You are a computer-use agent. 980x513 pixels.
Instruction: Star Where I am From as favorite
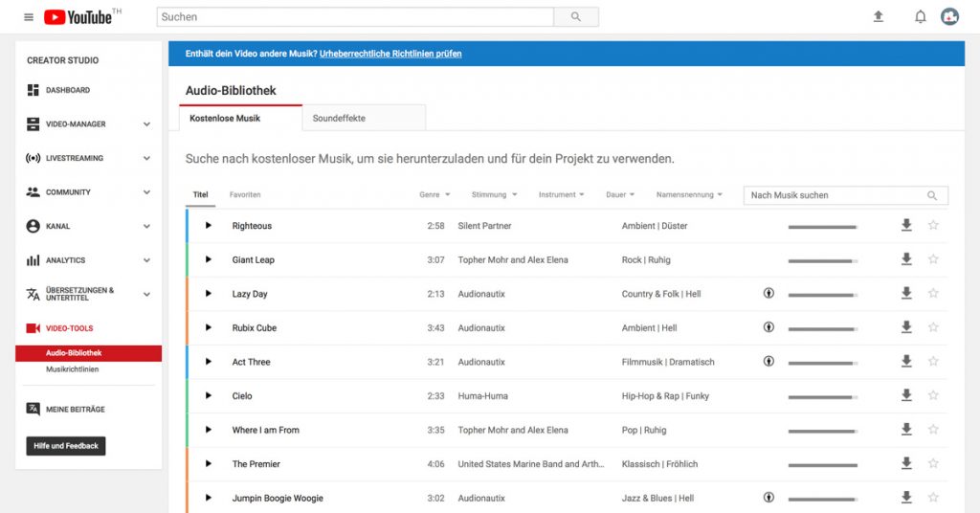[933, 430]
